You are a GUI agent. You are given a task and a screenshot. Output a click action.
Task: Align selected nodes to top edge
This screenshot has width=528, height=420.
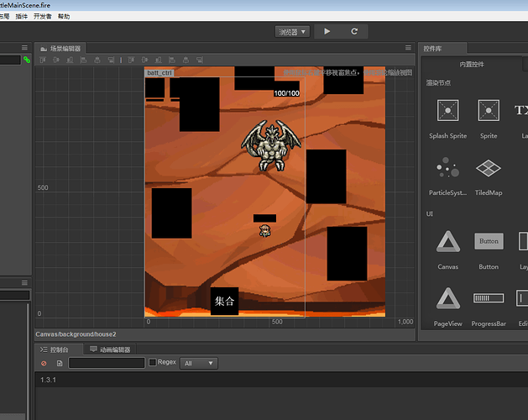43,60
